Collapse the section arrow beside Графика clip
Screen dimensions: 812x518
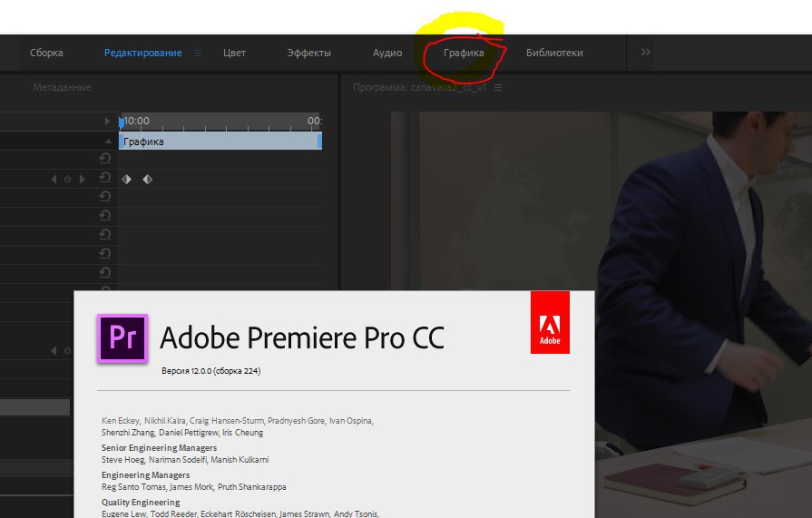pos(108,141)
